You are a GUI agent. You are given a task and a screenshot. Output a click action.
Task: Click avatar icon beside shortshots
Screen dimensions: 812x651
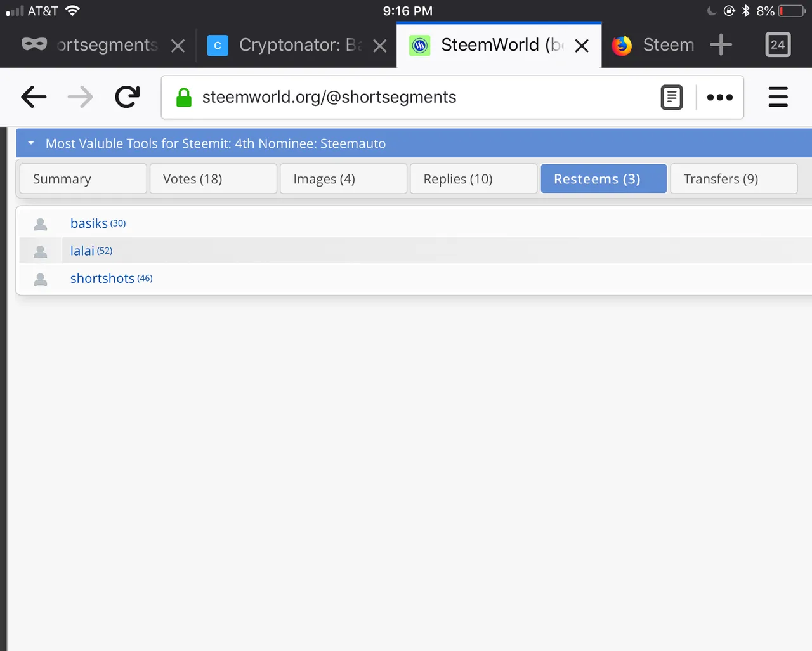41,279
